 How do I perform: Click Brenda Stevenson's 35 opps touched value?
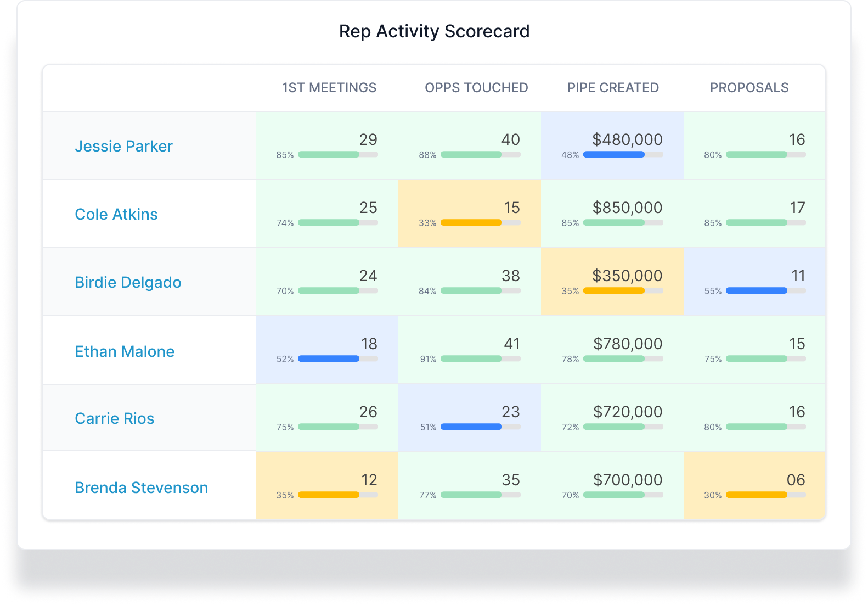(x=510, y=480)
